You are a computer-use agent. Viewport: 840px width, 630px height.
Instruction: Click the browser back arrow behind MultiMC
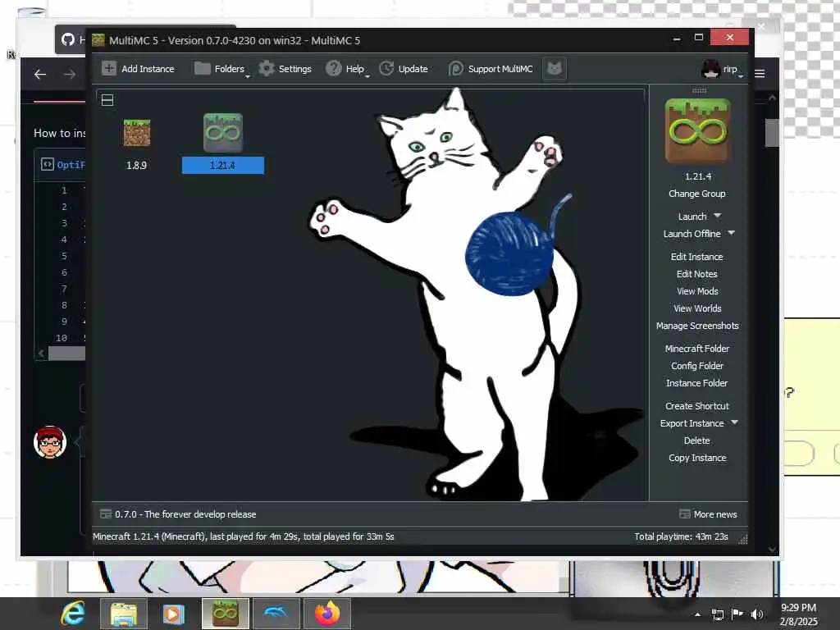pyautogui.click(x=40, y=75)
